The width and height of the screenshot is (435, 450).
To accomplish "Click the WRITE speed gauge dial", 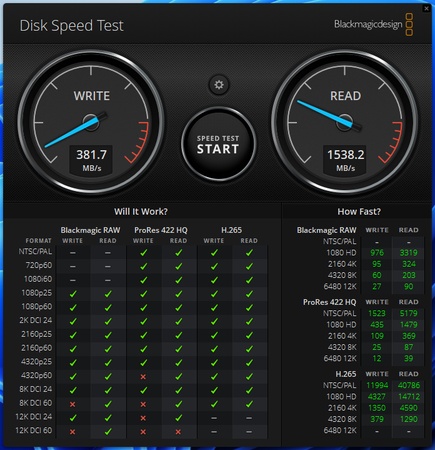I will (x=91, y=122).
